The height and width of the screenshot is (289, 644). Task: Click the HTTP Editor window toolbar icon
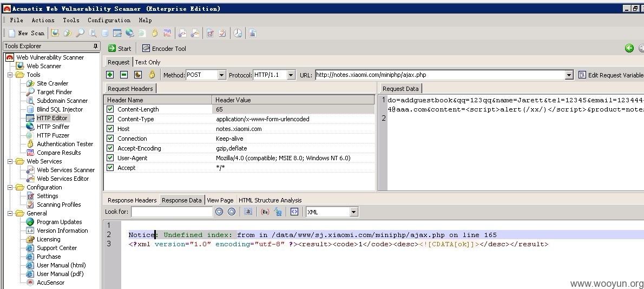(117, 33)
